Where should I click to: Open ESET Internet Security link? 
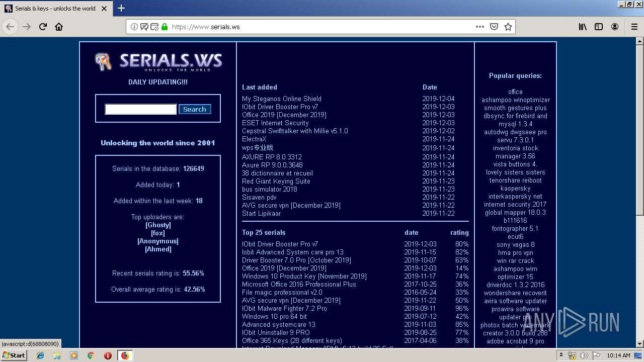point(275,123)
